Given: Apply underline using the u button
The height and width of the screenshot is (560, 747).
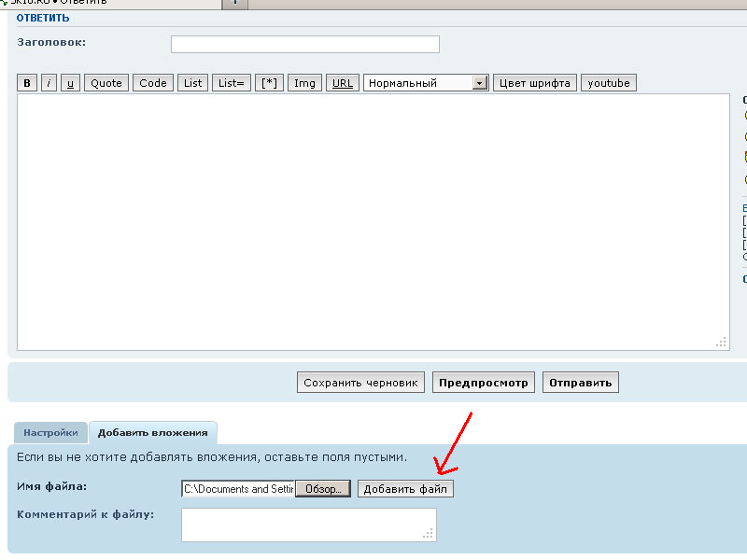Looking at the screenshot, I should (x=71, y=83).
